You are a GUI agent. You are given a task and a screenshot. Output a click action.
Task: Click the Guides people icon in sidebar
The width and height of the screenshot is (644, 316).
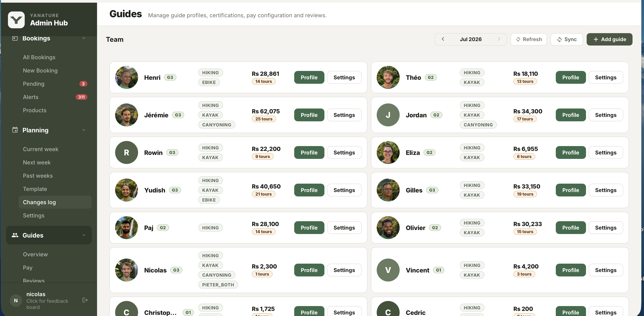pyautogui.click(x=15, y=235)
